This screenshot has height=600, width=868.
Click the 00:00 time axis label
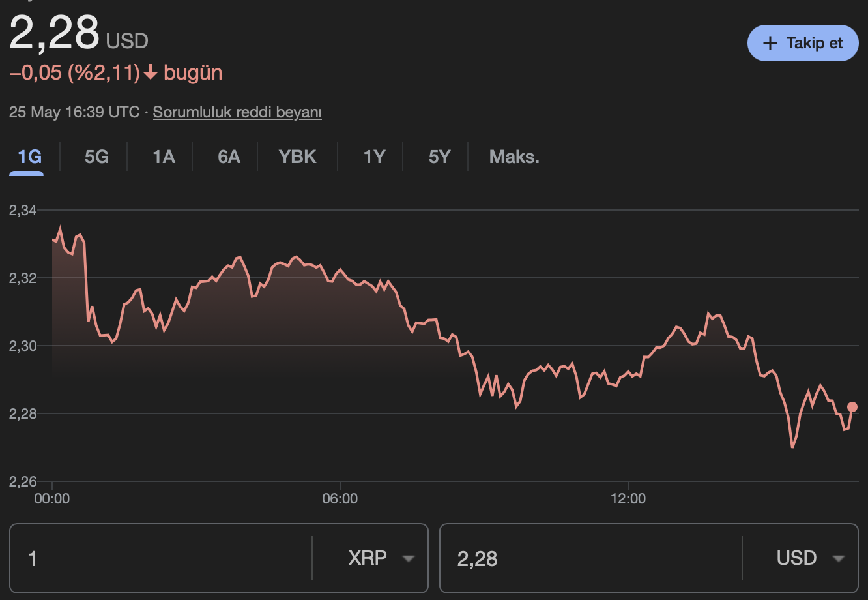[x=51, y=499]
